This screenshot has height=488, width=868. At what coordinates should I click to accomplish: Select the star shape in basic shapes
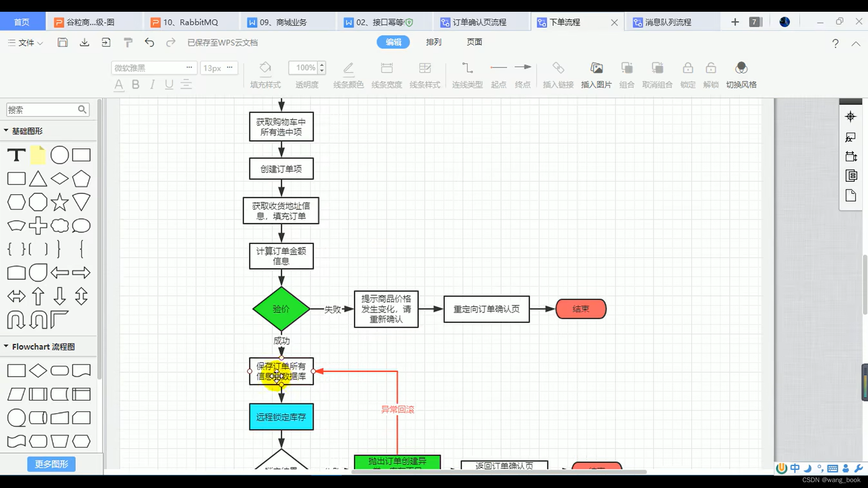[x=60, y=202]
